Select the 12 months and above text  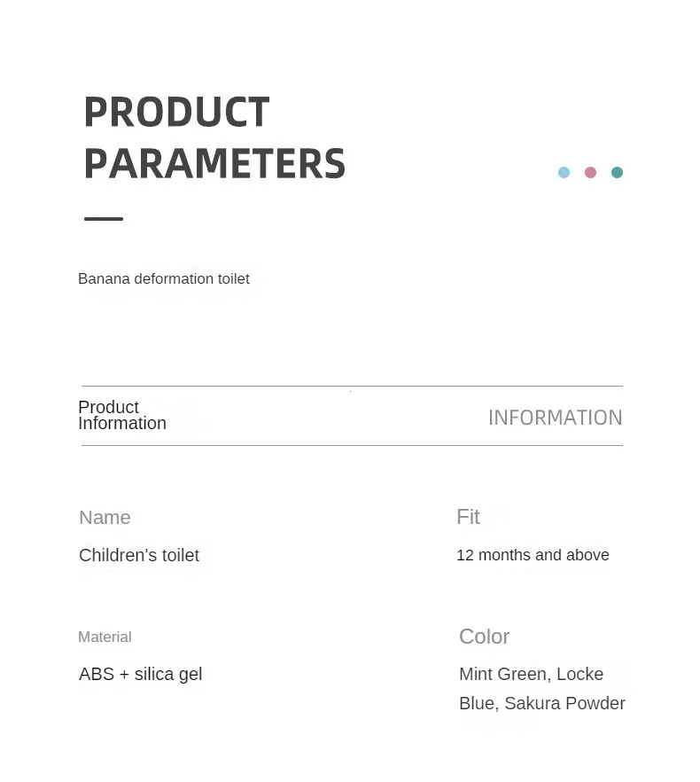(x=533, y=555)
